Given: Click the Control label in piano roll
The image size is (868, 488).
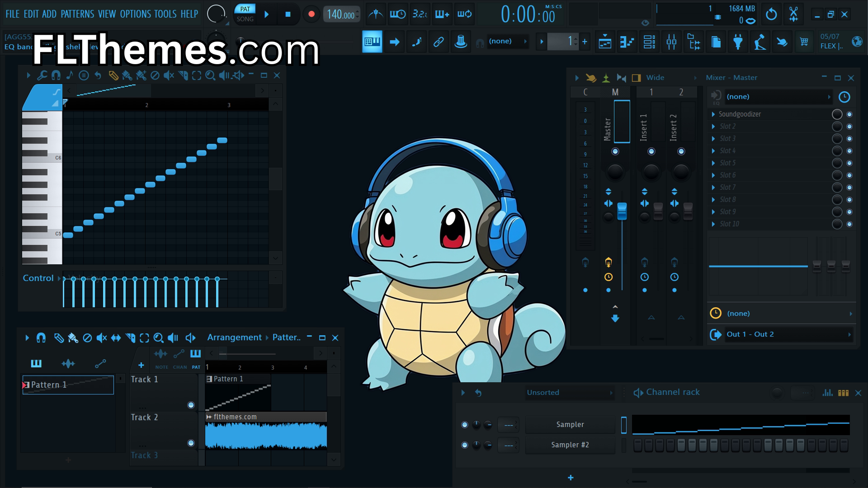Looking at the screenshot, I should point(38,278).
